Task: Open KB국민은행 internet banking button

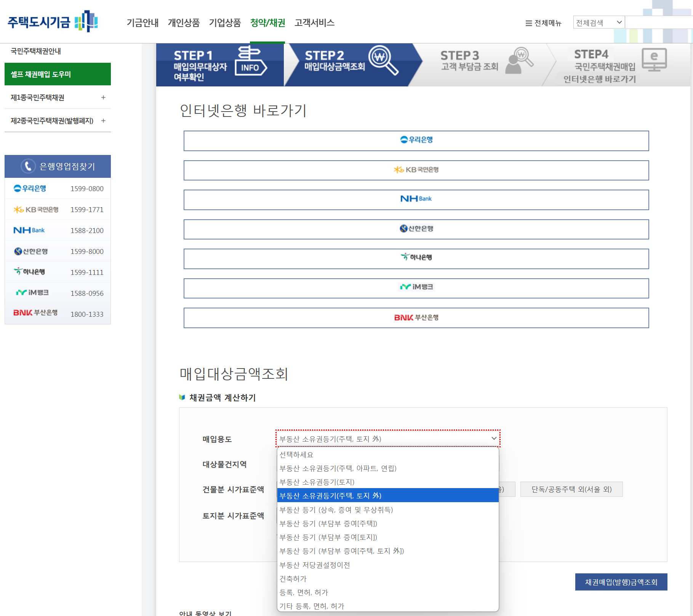Action: pos(416,170)
